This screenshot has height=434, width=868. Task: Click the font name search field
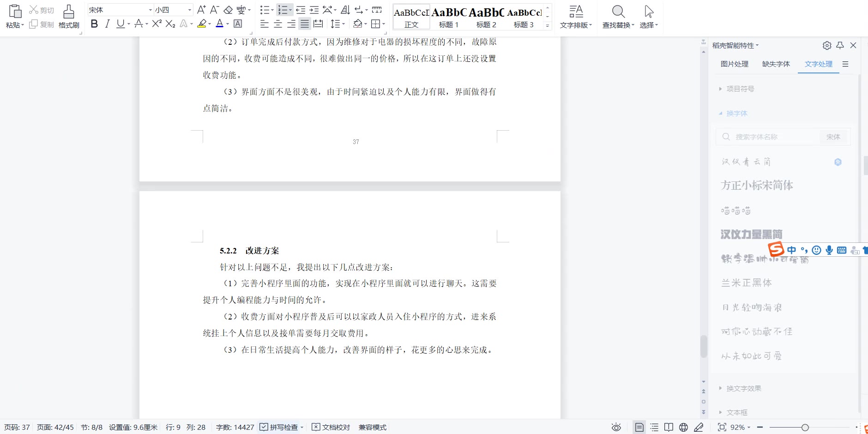coord(769,137)
